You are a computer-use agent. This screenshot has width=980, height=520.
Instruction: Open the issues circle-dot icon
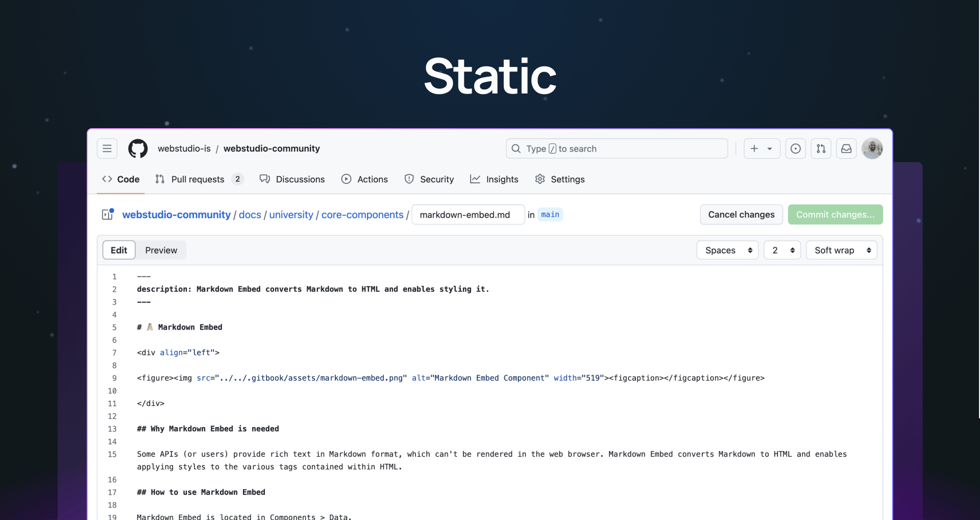795,149
